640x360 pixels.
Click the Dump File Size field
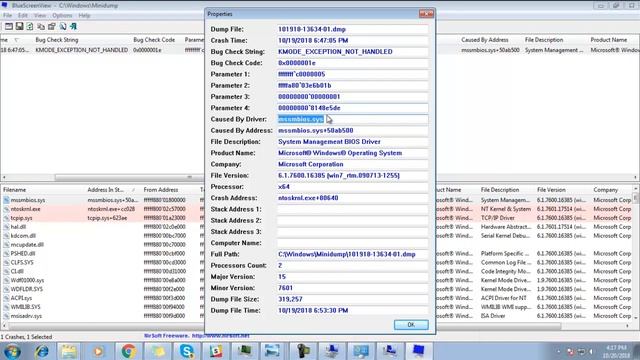tap(353, 299)
